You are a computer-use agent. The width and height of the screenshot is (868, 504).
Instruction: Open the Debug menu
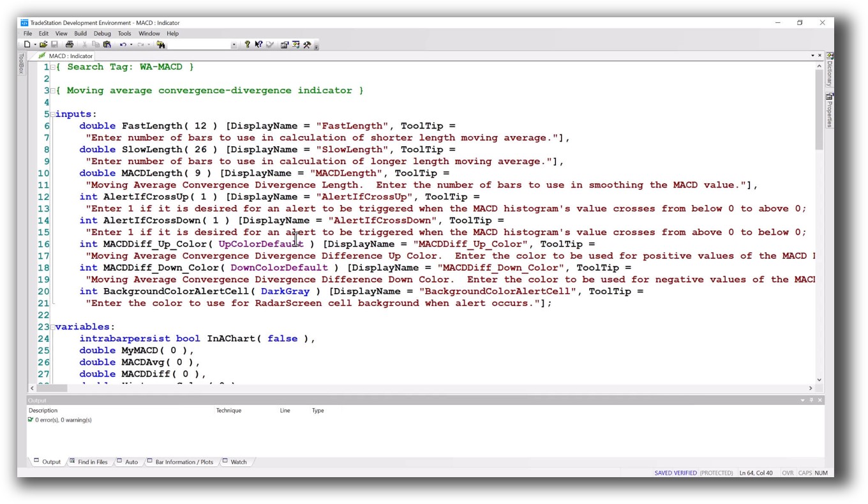101,33
